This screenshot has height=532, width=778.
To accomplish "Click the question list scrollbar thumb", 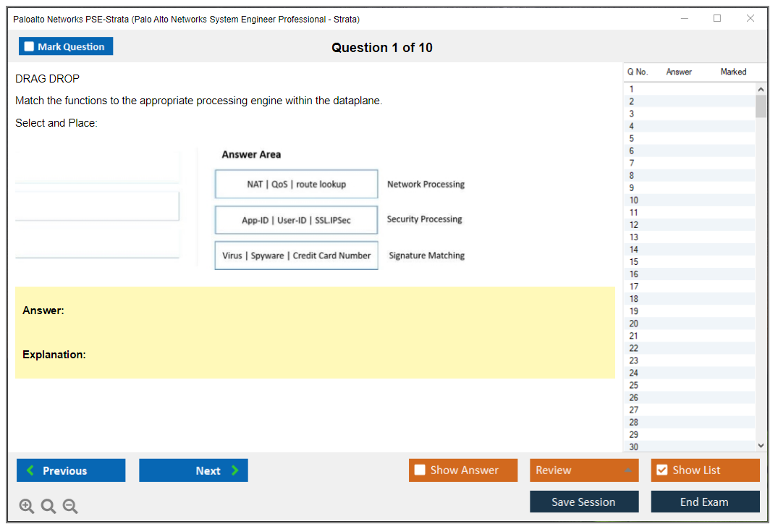I will [x=761, y=106].
